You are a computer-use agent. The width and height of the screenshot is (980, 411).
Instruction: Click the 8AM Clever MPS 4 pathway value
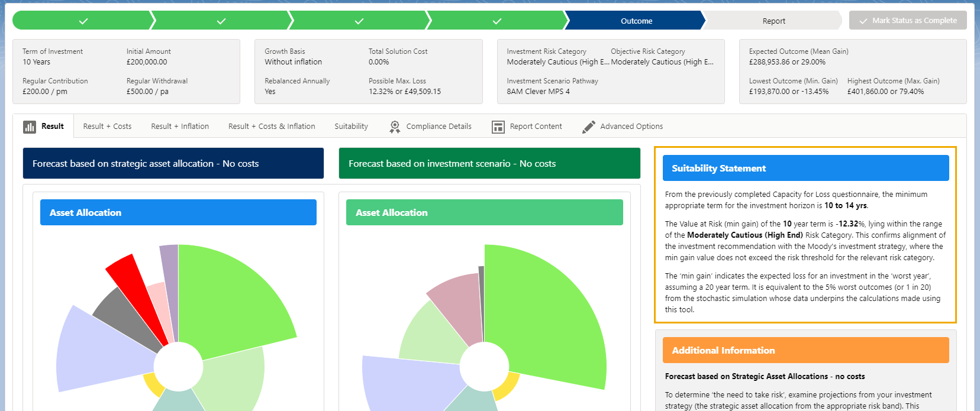[x=538, y=92]
